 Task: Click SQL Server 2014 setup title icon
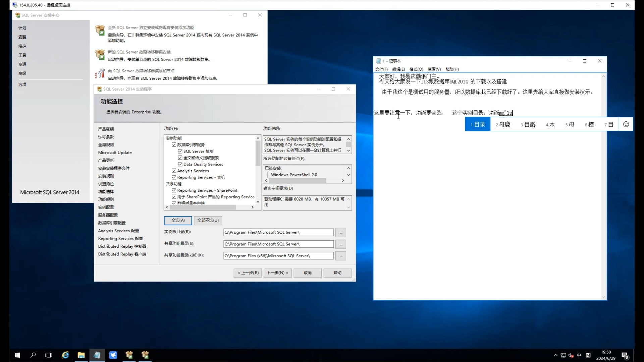click(x=99, y=89)
